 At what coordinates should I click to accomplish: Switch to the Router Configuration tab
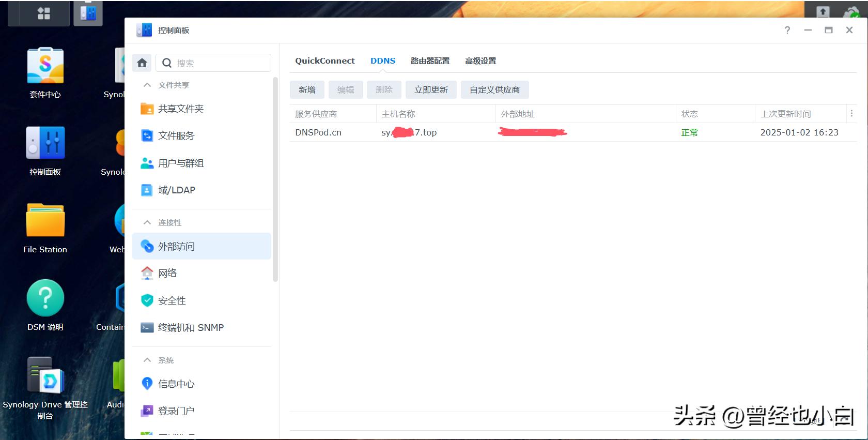point(430,61)
